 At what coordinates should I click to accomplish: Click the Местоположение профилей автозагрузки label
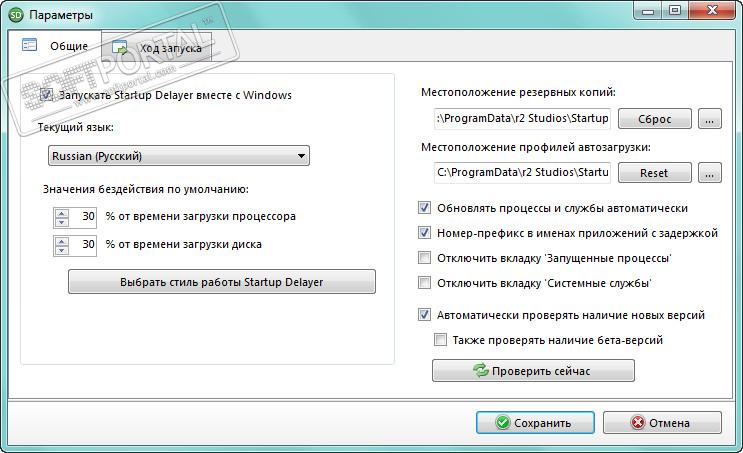(535, 147)
